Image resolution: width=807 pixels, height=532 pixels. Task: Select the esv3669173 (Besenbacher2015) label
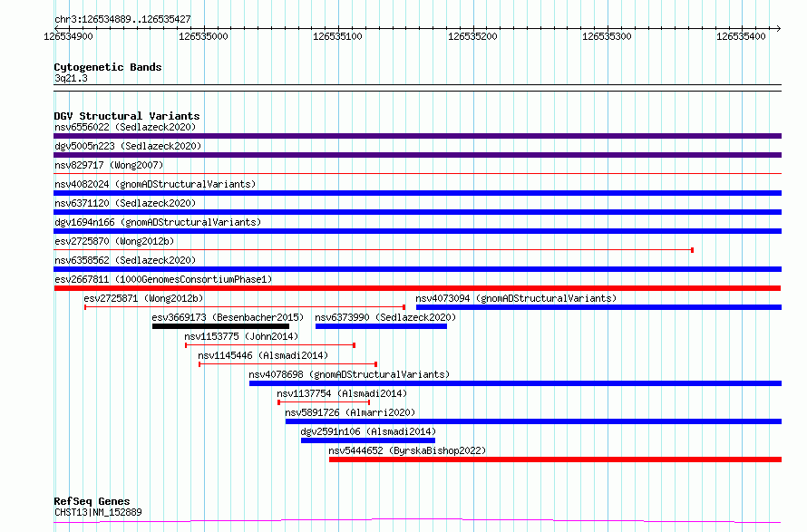[228, 317]
